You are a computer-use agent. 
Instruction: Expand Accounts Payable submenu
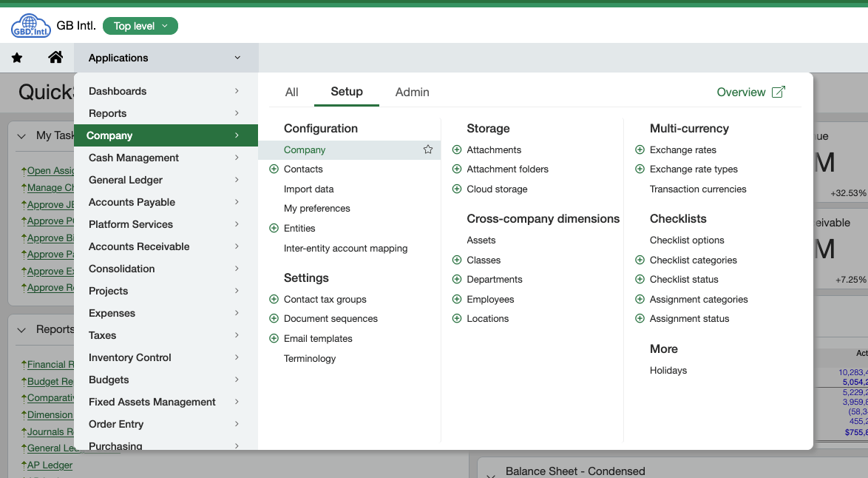click(237, 202)
